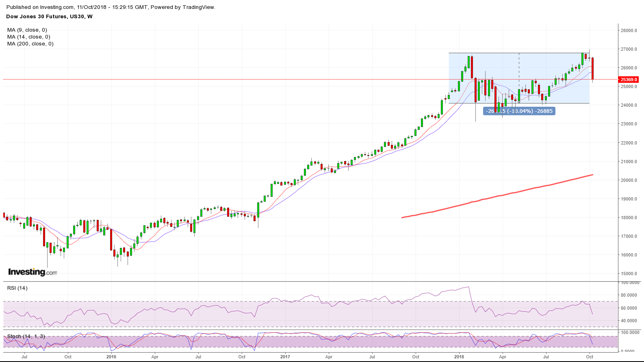Click the 28000.0 price axis label
This screenshot has width=644, height=362.
pyautogui.click(x=629, y=30)
